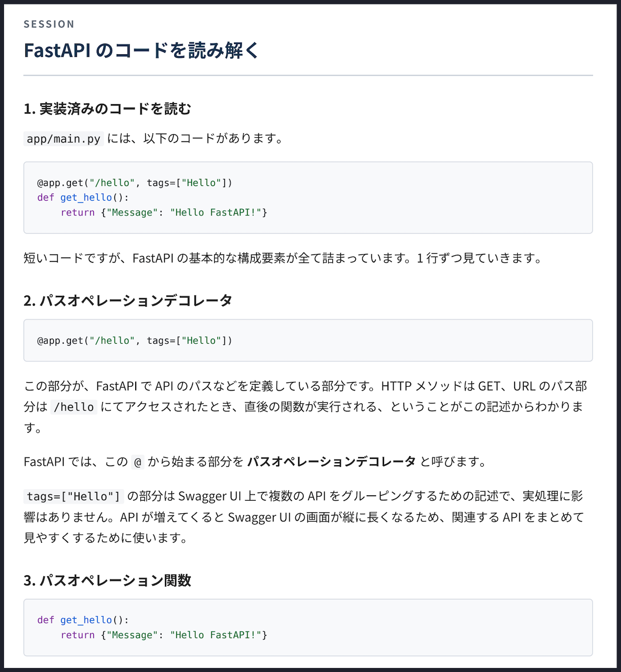This screenshot has width=621, height=672.
Task: Click "def get_hello():" in first code block
Action: pos(83,198)
